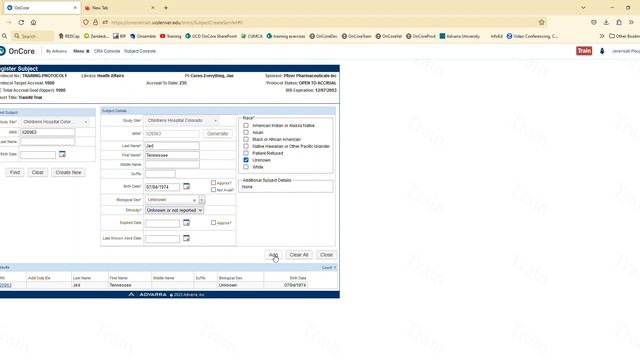Open the CRA Console menu item
The height and width of the screenshot is (360, 640).
point(107,51)
